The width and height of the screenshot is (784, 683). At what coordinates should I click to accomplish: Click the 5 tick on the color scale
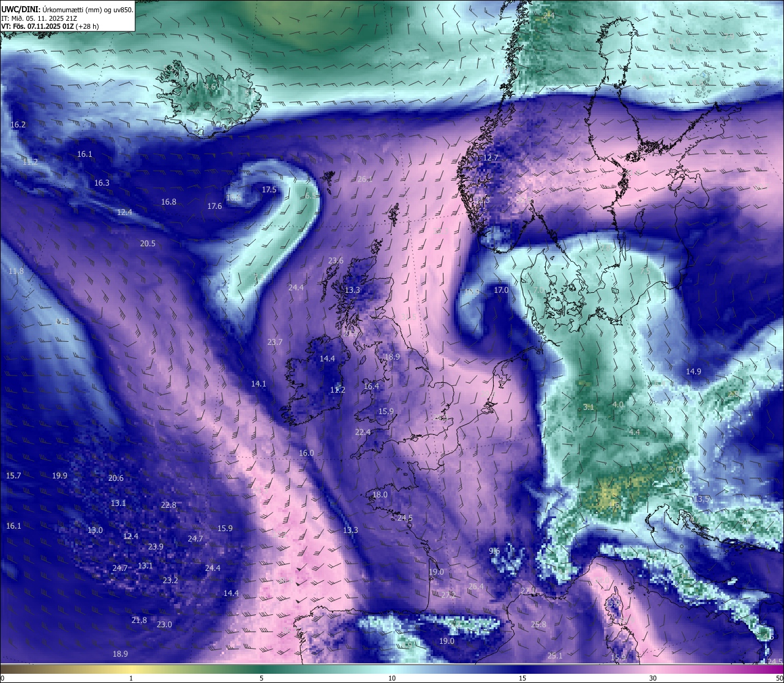click(x=262, y=678)
